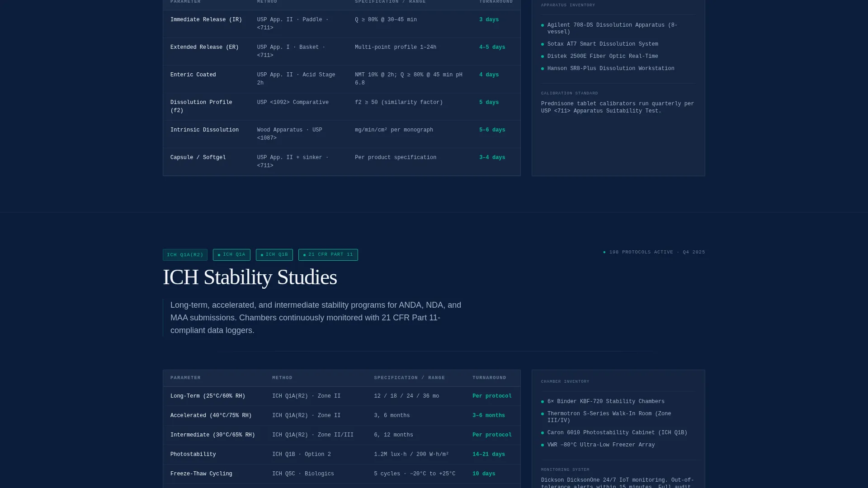Click the Per protocol value in Long-Term row
This screenshot has height=488, width=868.
tap(492, 396)
